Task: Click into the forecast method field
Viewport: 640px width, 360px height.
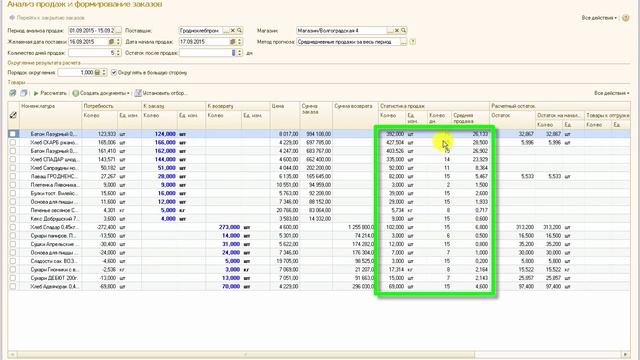Action: tap(348, 42)
